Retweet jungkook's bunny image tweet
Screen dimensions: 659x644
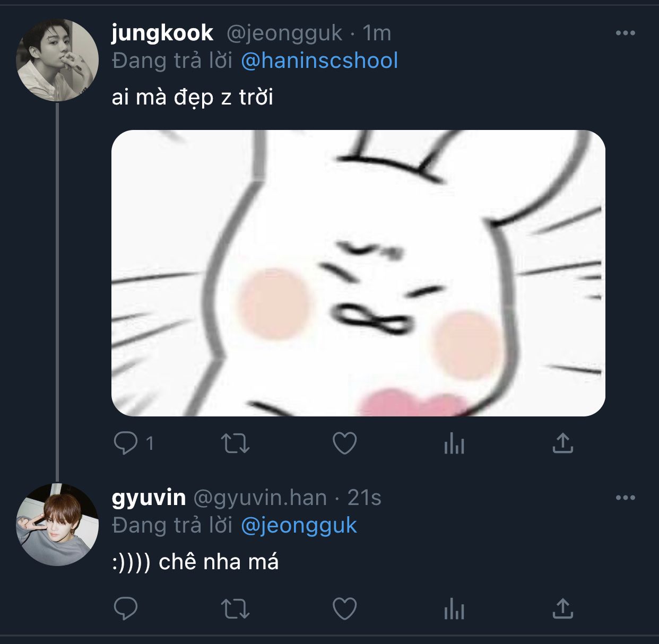coord(235,443)
